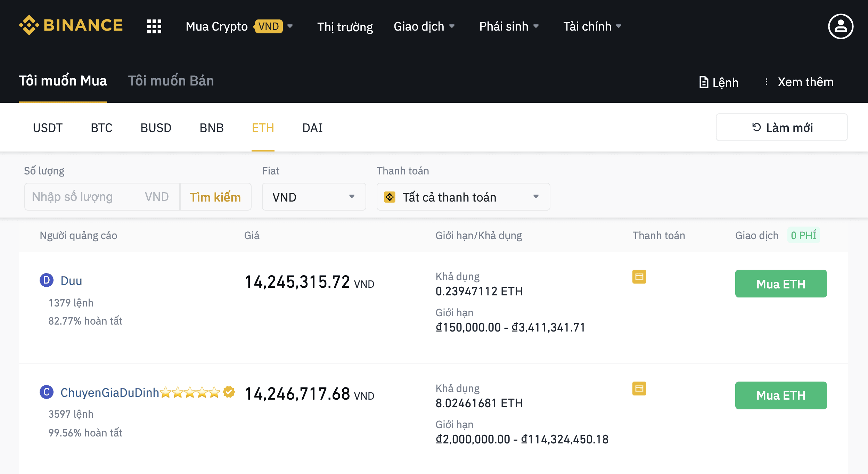Click the 8.02461681 ETH available amount
Viewport: 868px width, 474px height.
(x=479, y=403)
